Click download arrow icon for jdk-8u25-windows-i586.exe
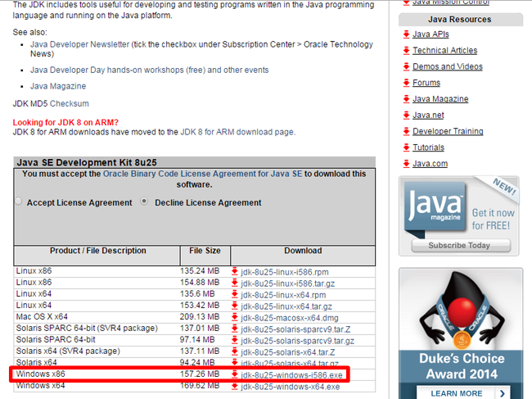Viewport: 532px width, 399px height. coord(234,375)
